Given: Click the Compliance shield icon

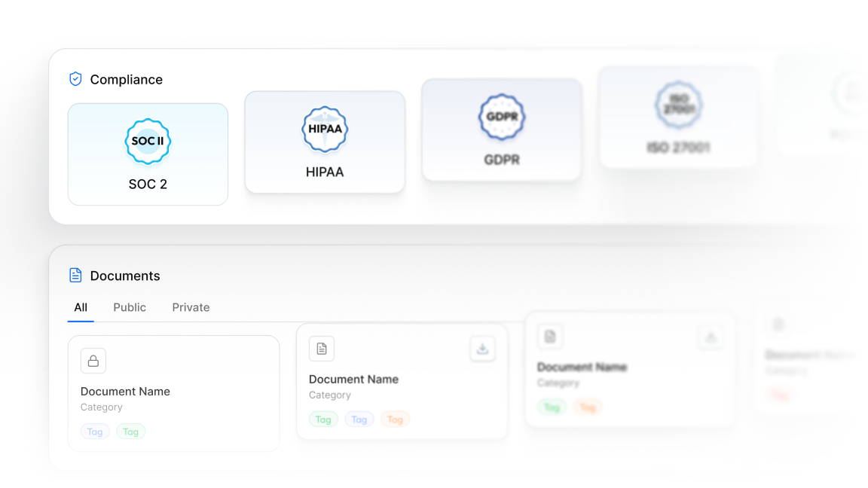Looking at the screenshot, I should 75,79.
